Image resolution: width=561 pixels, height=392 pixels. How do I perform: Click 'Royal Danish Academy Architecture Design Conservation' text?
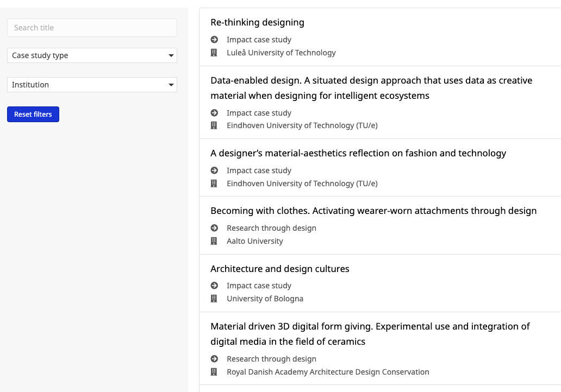[328, 372]
